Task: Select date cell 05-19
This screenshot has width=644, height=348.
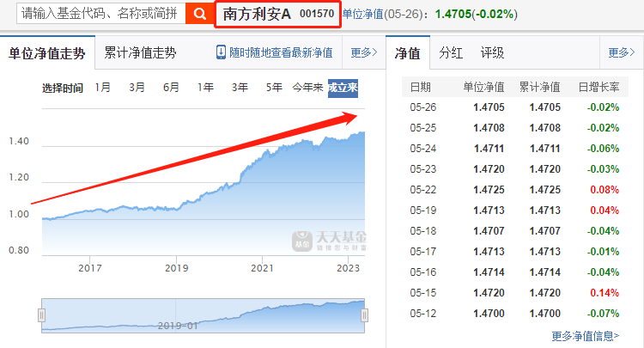Action: pos(423,211)
